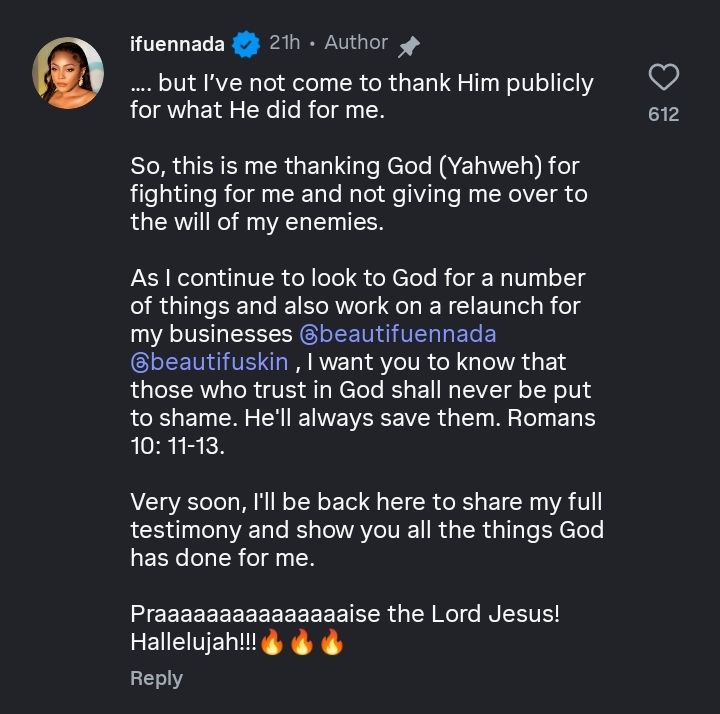Click the Threads logo before beautifuskin
The image size is (720, 714).
(x=140, y=361)
